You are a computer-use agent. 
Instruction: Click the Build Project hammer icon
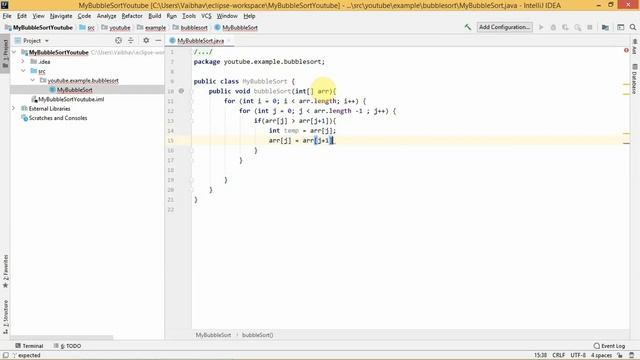[468, 27]
